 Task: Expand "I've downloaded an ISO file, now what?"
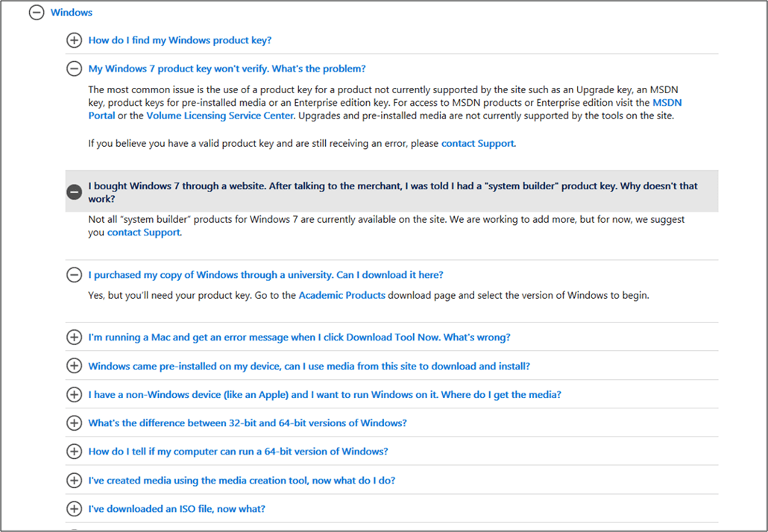tap(74, 508)
